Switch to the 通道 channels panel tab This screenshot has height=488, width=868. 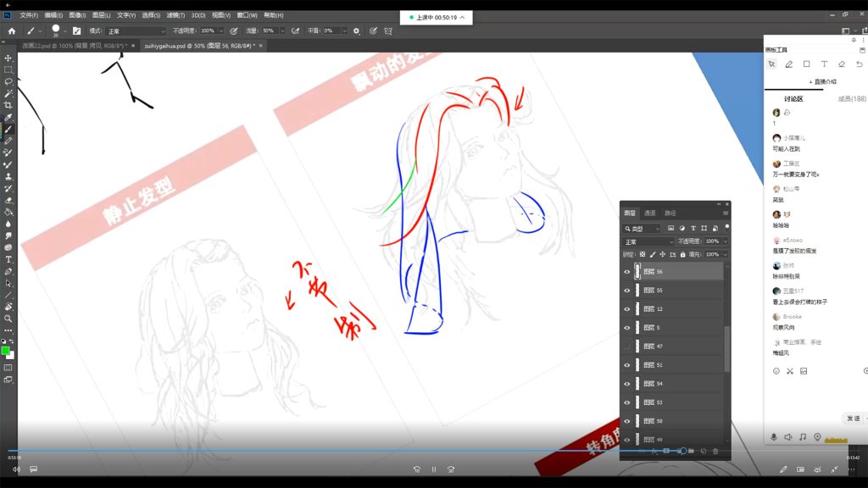pos(649,213)
